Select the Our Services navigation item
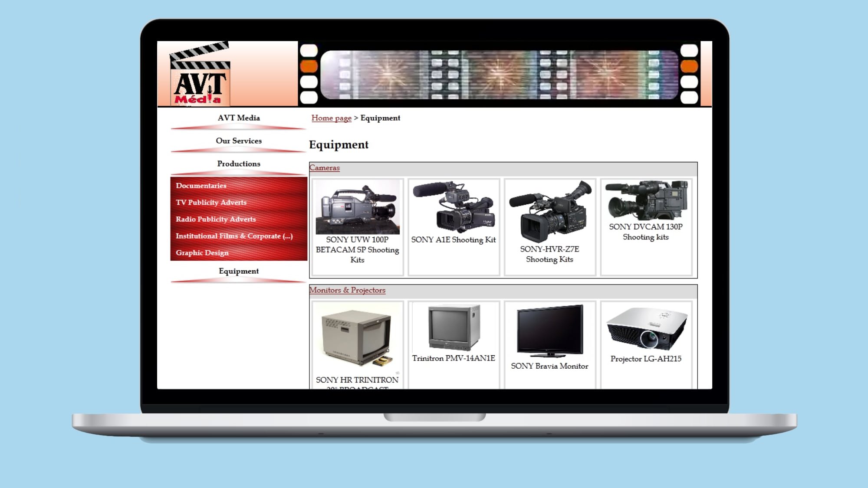 [238, 141]
